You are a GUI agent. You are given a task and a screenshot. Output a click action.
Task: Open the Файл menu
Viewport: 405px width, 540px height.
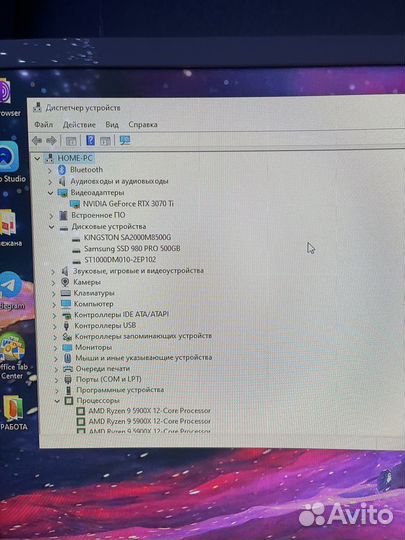pos(43,125)
